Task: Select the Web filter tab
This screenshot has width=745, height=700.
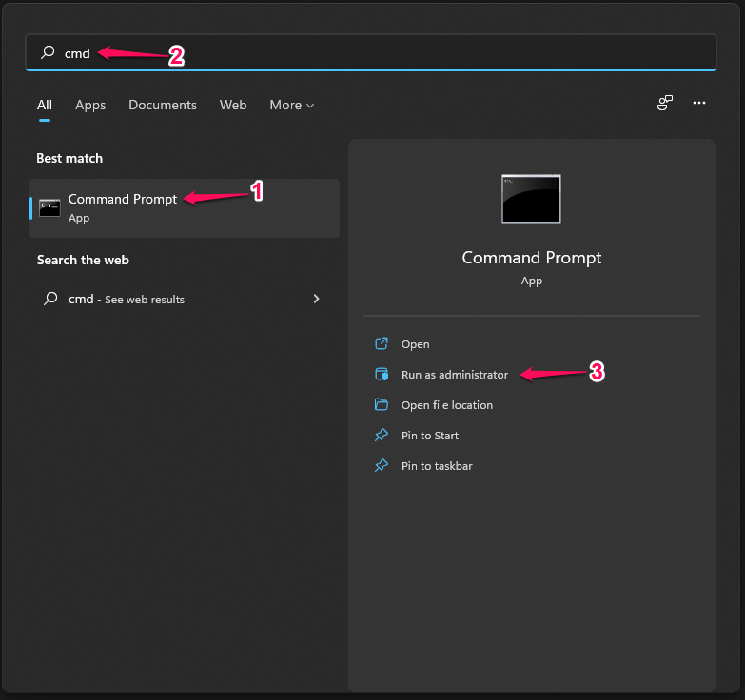Action: click(x=233, y=106)
